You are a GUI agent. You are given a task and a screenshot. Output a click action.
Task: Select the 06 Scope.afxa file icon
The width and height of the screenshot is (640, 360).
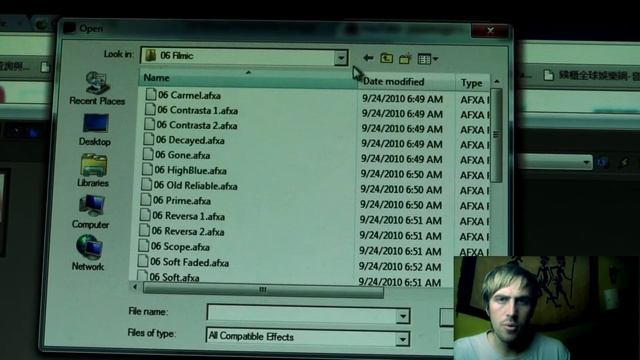144,245
